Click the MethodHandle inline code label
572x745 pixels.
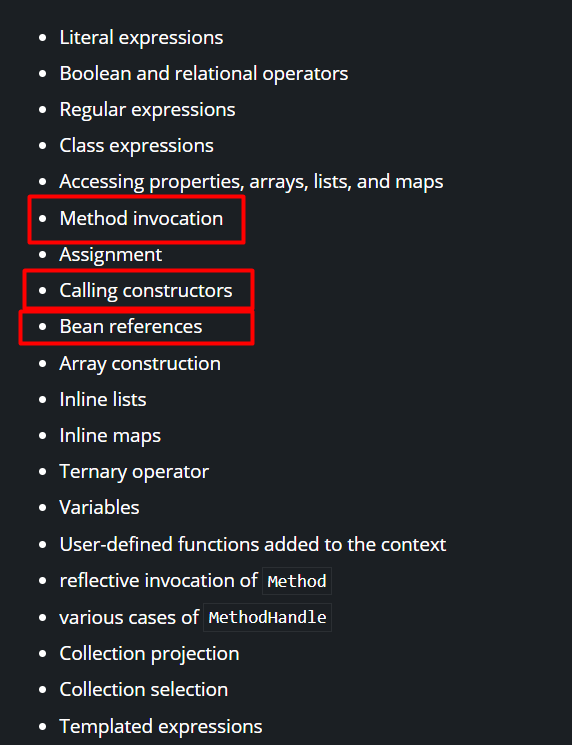tap(267, 618)
